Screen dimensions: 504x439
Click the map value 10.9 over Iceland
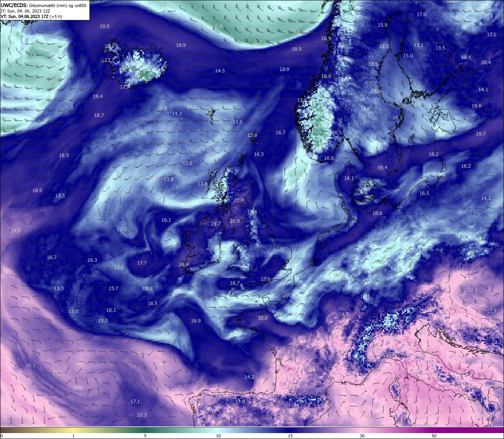point(109,46)
